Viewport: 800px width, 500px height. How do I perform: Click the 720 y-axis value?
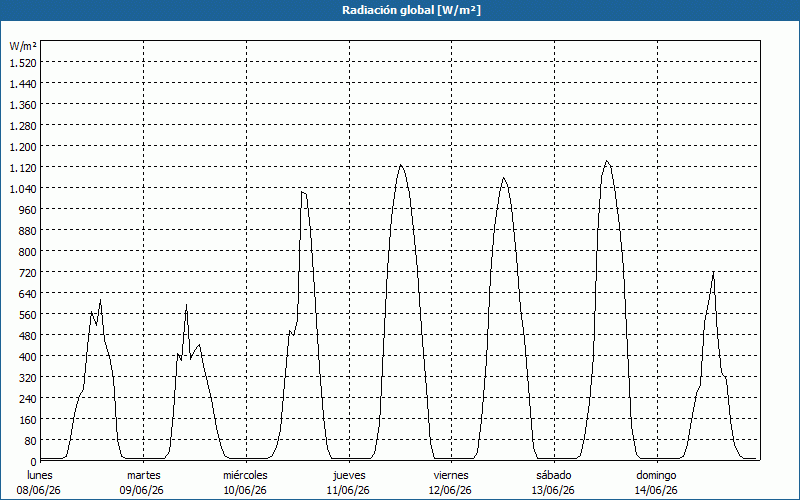click(x=28, y=273)
